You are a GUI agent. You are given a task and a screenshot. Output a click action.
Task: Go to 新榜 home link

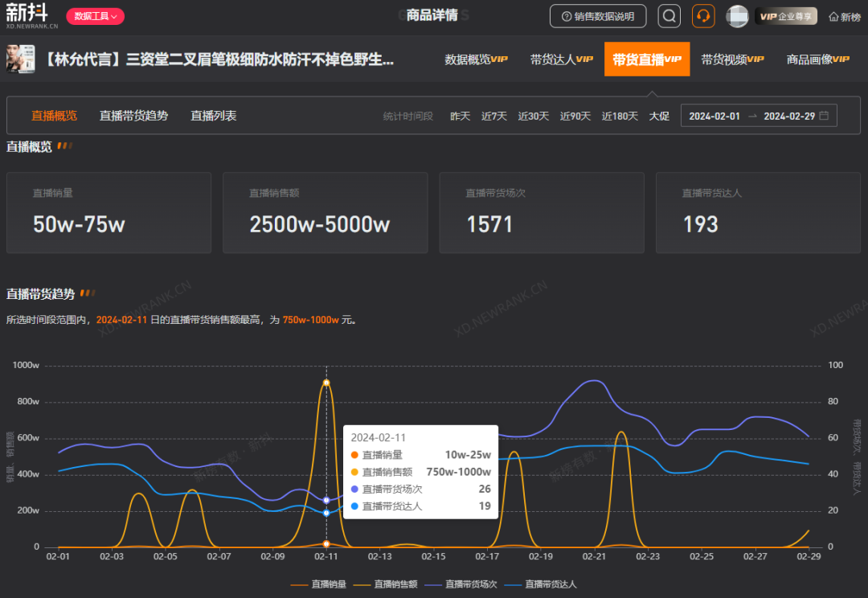(x=845, y=17)
